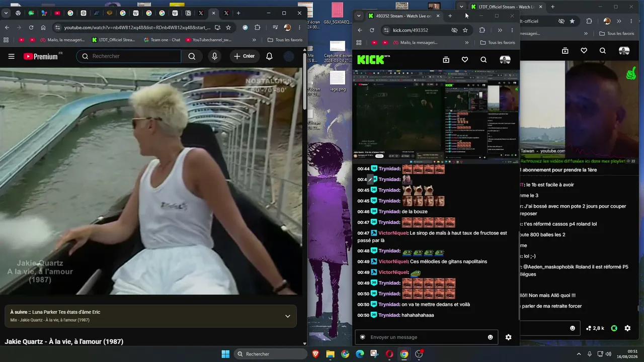Open 'Team one - Chat' bookmark

coord(162,40)
